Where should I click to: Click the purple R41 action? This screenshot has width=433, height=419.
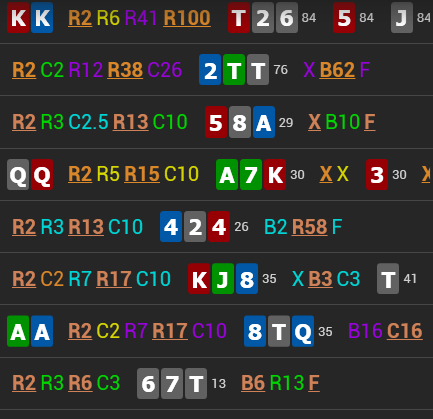point(141,18)
